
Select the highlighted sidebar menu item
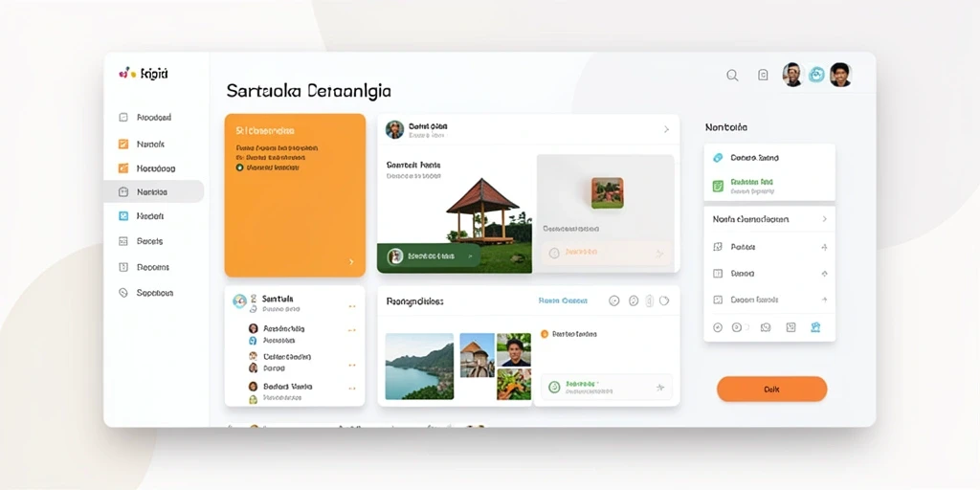click(x=154, y=191)
